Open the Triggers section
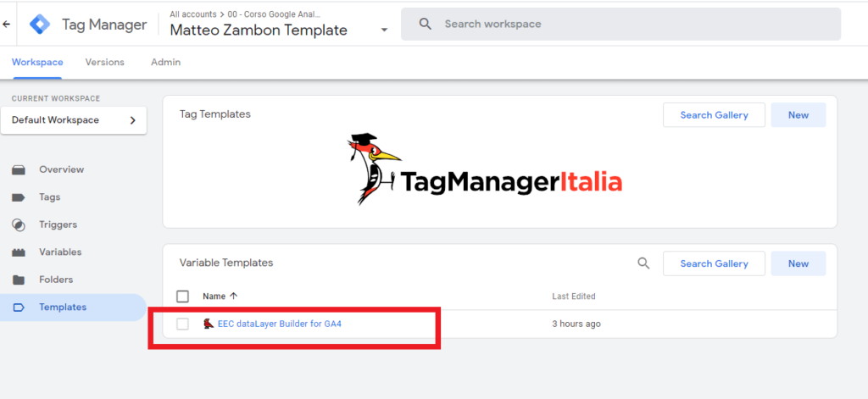Screen dimensions: 868x399 [58, 224]
